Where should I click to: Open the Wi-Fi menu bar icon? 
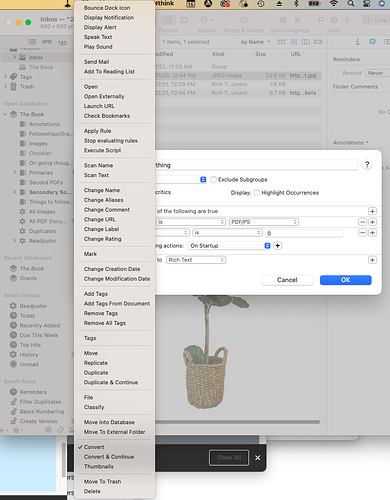(334, 4)
